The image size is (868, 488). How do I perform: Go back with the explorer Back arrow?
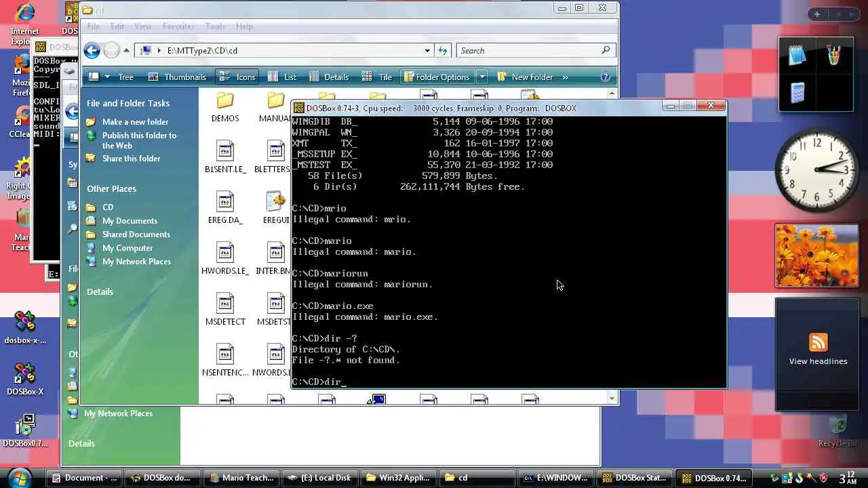pyautogui.click(x=92, y=50)
